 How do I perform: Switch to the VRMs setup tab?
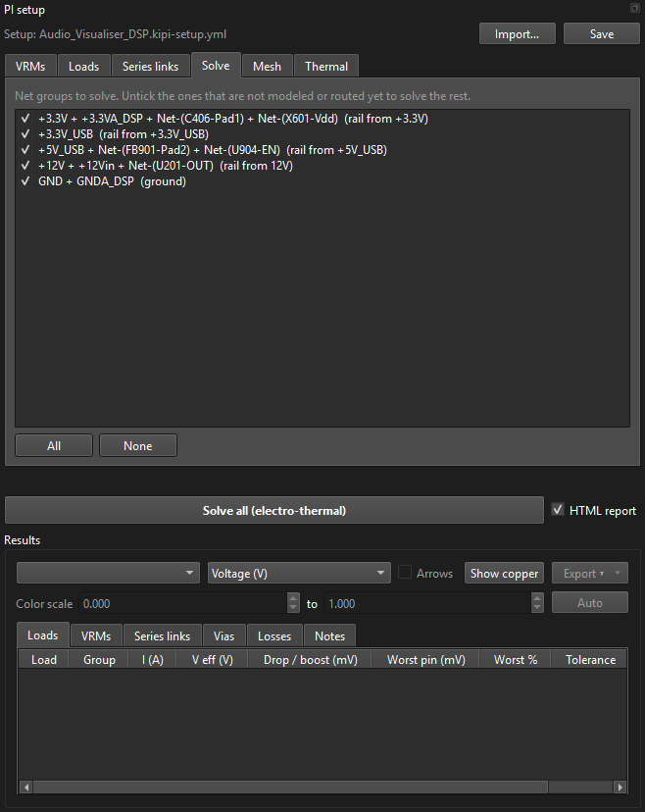pyautogui.click(x=30, y=67)
